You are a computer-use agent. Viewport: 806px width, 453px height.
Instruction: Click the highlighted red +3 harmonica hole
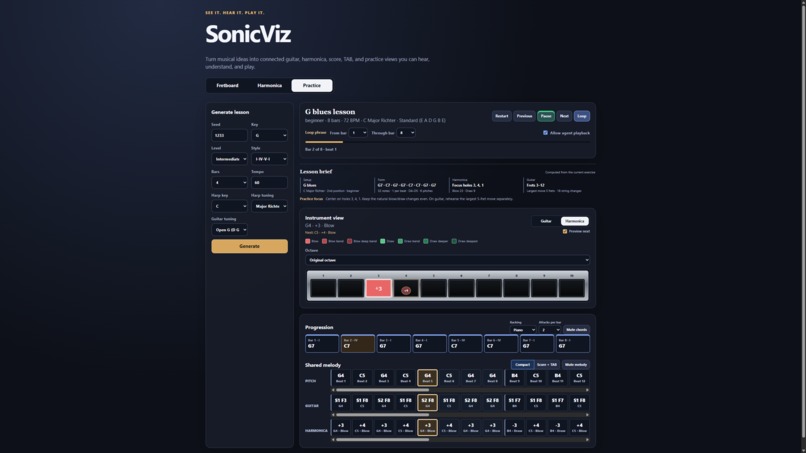pyautogui.click(x=378, y=288)
